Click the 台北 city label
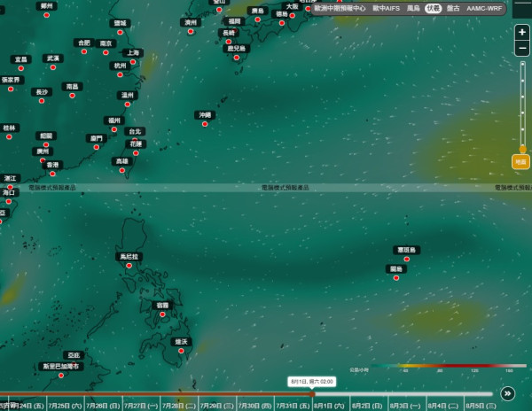 [x=135, y=131]
